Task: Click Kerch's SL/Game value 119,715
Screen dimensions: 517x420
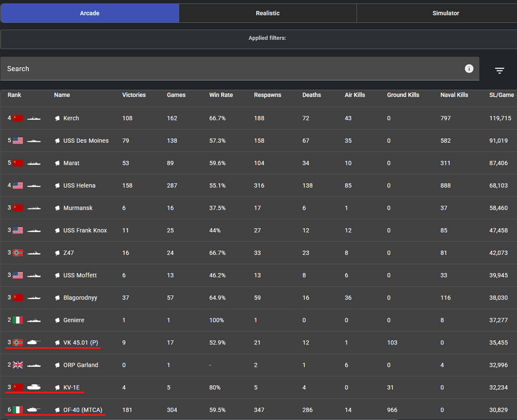Action: pyautogui.click(x=500, y=118)
